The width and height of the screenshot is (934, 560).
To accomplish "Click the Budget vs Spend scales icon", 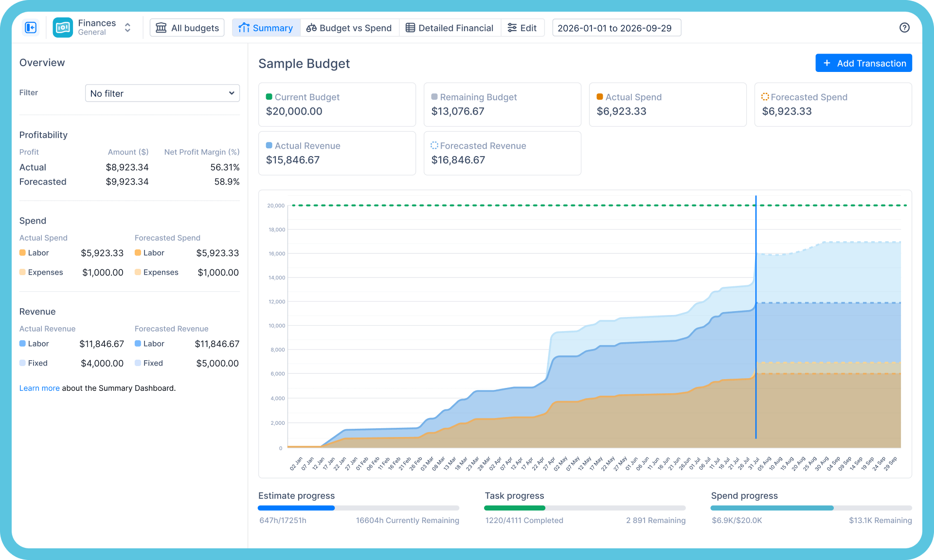I will [x=311, y=28].
